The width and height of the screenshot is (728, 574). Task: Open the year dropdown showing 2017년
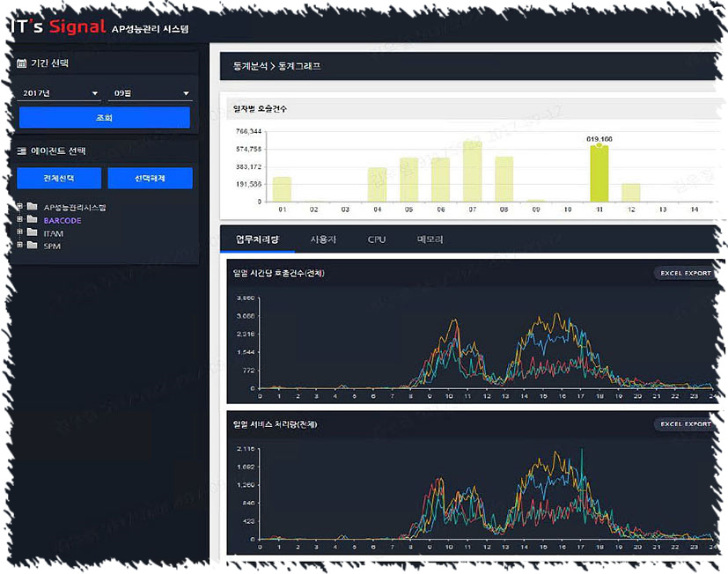coord(60,93)
